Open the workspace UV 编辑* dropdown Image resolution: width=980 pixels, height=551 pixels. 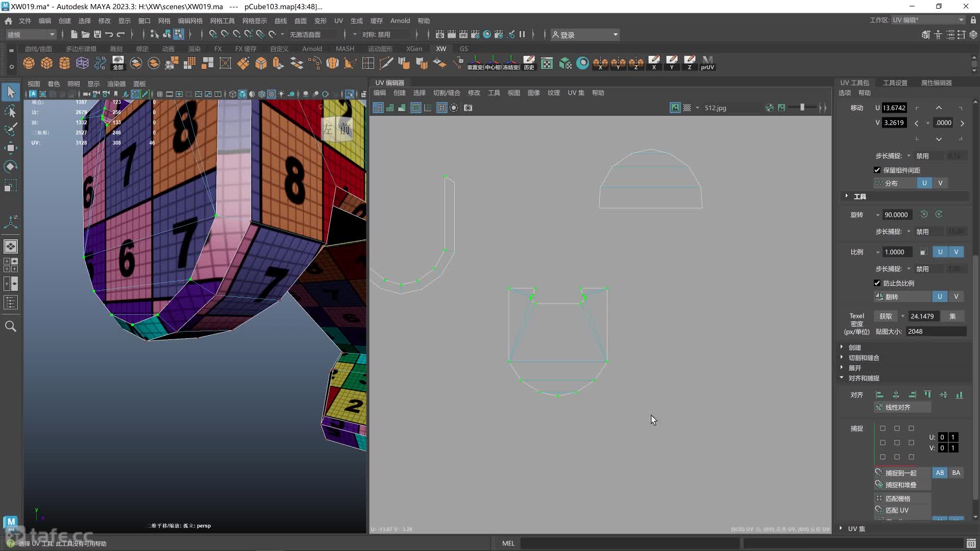point(928,20)
